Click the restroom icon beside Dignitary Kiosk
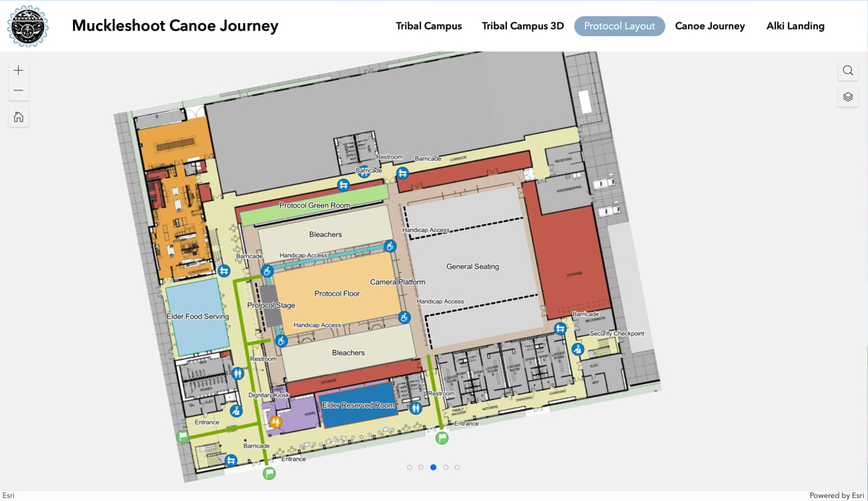This screenshot has width=868, height=501. (237, 373)
